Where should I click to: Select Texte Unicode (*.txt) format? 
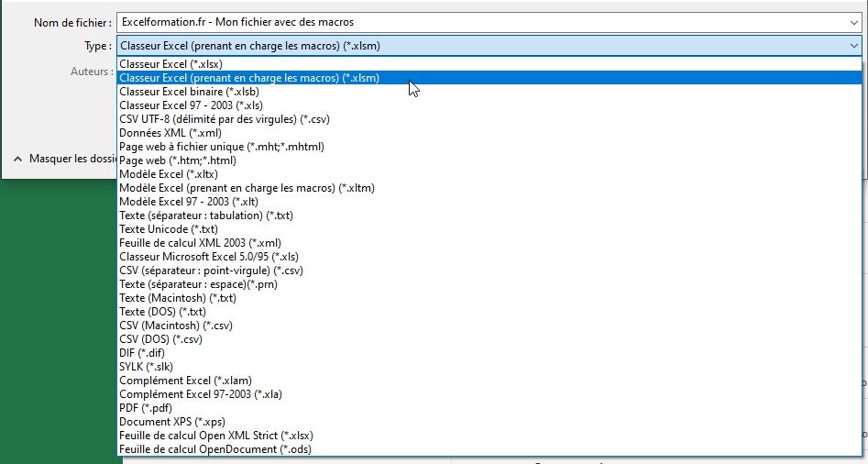(x=168, y=229)
